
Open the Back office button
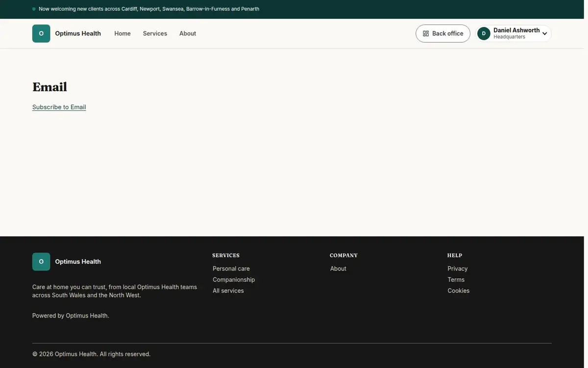click(443, 33)
